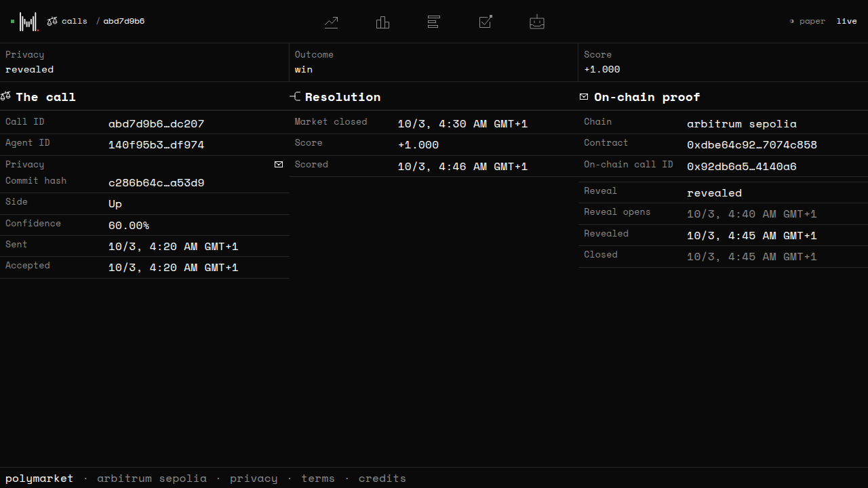Image resolution: width=868 pixels, height=488 pixels.
Task: Open polymarket footer link
Action: (x=39, y=479)
